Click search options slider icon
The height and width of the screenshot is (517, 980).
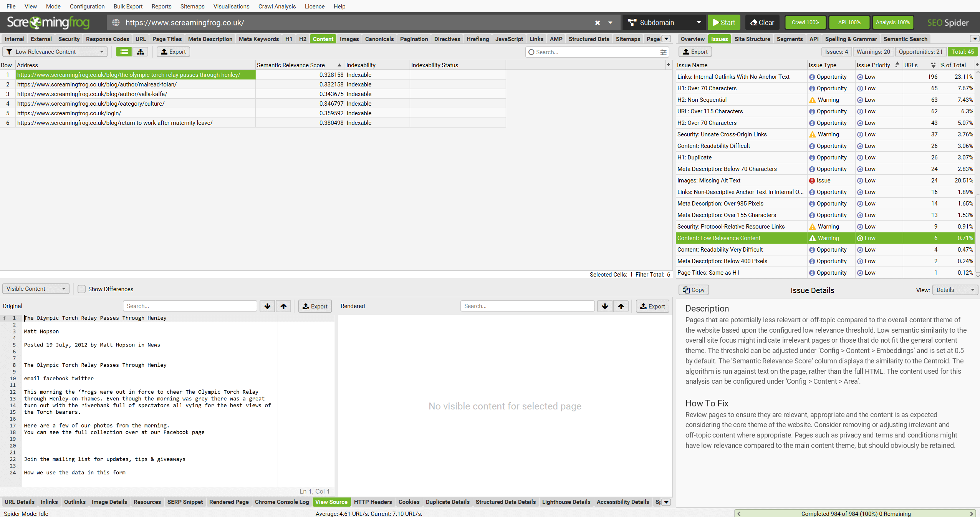663,52
